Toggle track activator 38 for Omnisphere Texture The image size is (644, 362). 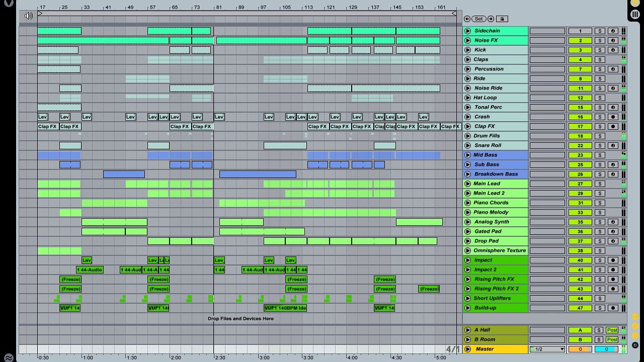tap(580, 250)
